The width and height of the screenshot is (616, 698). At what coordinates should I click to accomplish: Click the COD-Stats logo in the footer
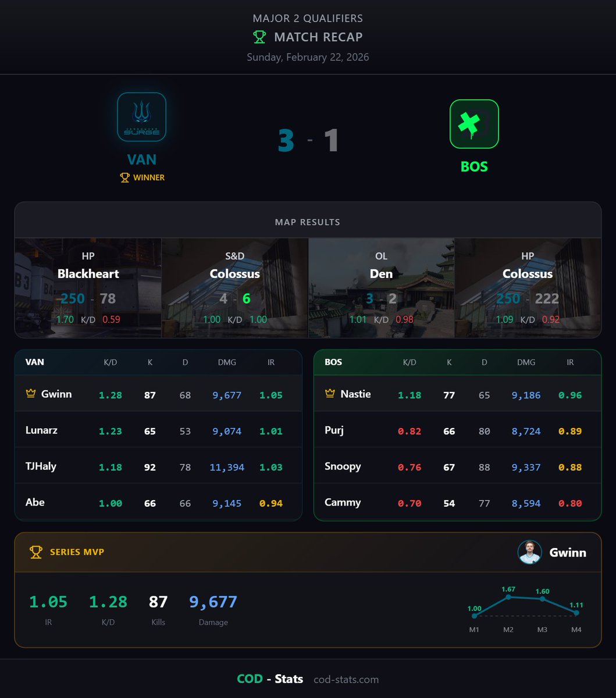point(270,679)
